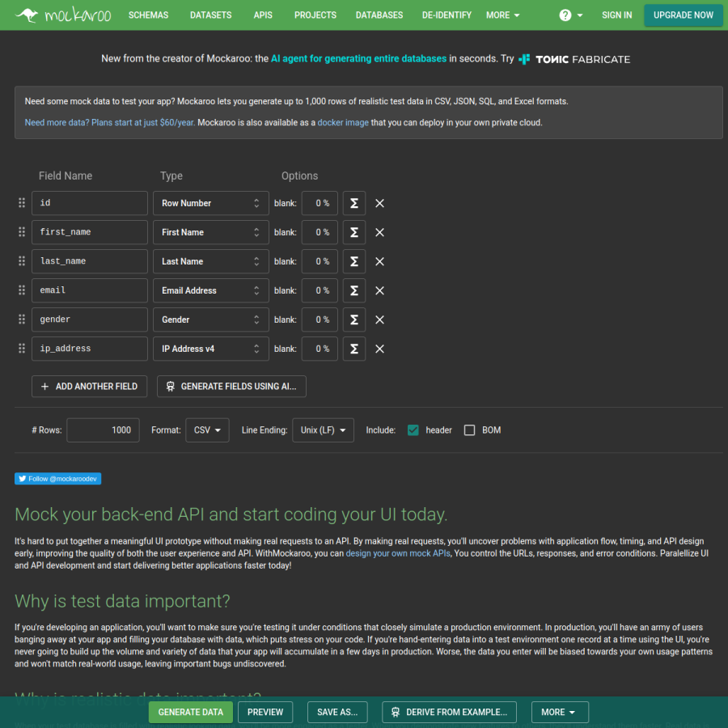The image size is (728, 728).
Task: Click the # Rows input field
Action: (103, 430)
